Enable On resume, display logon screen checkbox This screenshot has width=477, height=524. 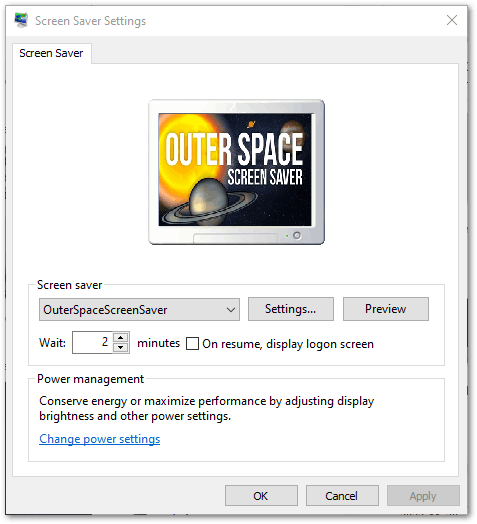pyautogui.click(x=192, y=344)
